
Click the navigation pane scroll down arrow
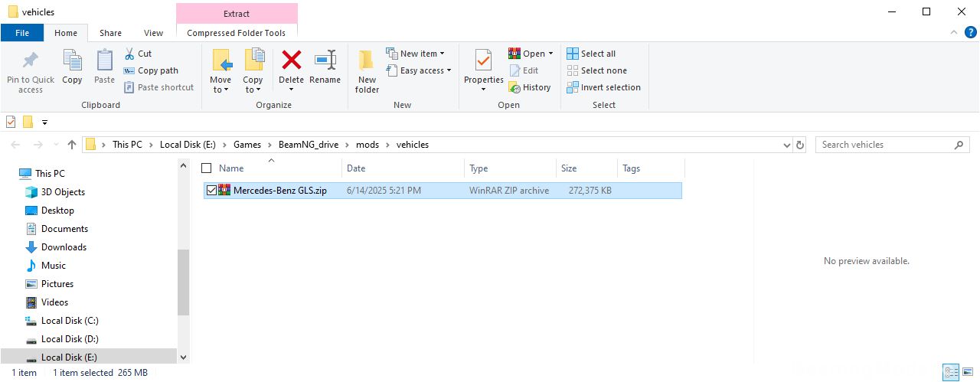tap(183, 357)
